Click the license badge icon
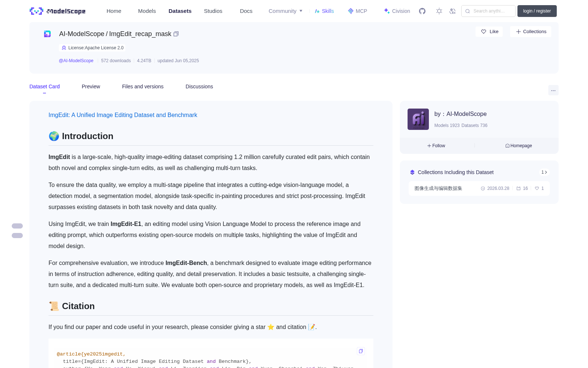The image size is (588, 368). pos(64,48)
